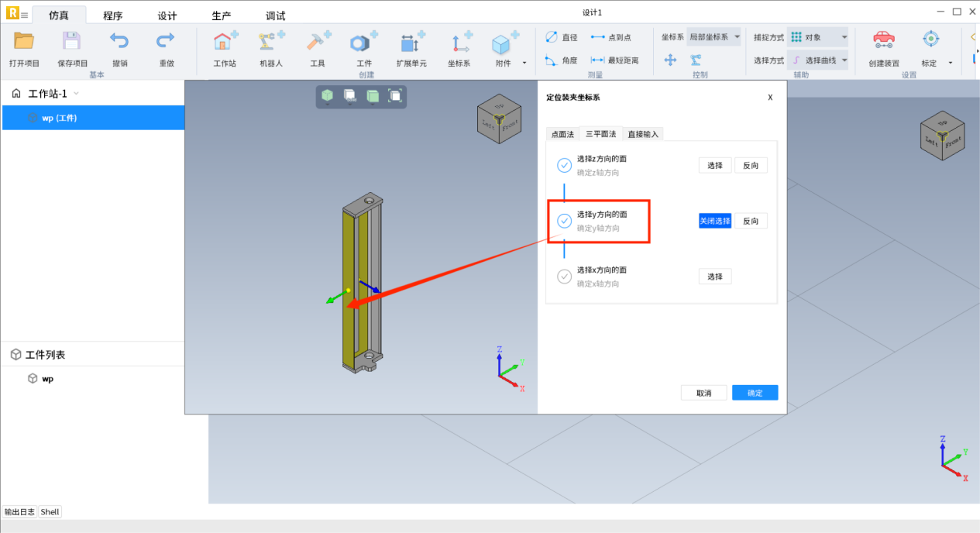Click the z方向 step check circle
980x533 pixels.
point(564,165)
